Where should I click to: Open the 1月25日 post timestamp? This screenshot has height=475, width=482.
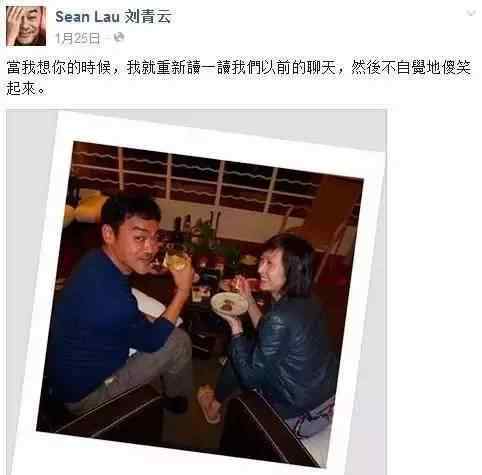pos(77,38)
